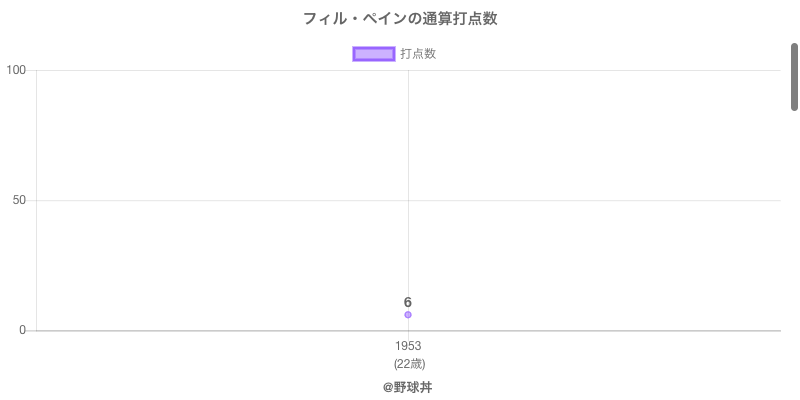Image resolution: width=800 pixels, height=400 pixels.
Task: Click the vertical gridline above the 1953 point
Action: pyautogui.click(x=408, y=150)
